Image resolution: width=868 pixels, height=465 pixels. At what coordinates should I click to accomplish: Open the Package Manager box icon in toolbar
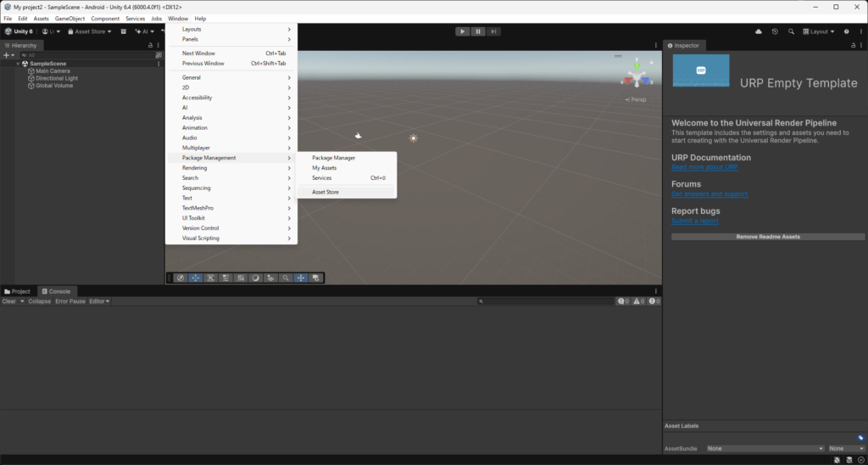click(x=124, y=31)
